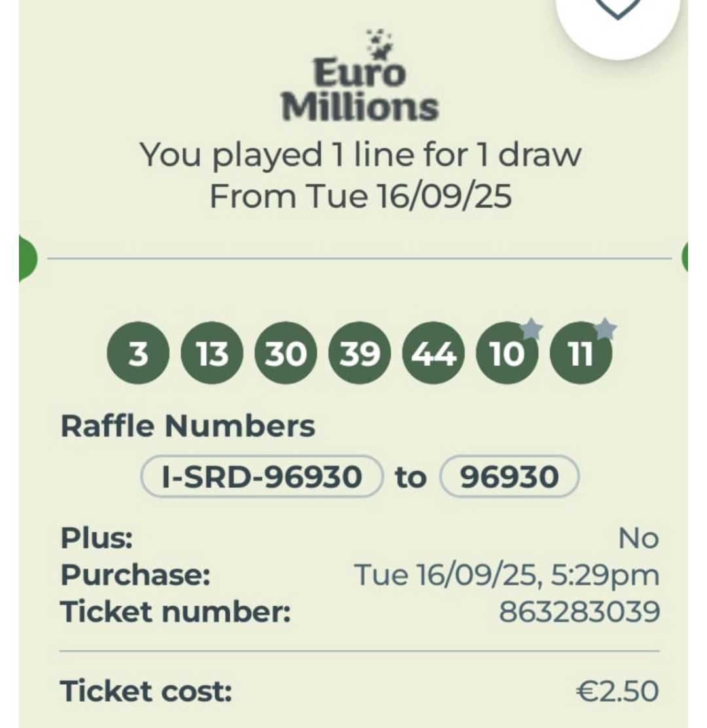
Task: Click the Raffle Numbers heading
Action: pyautogui.click(x=188, y=426)
